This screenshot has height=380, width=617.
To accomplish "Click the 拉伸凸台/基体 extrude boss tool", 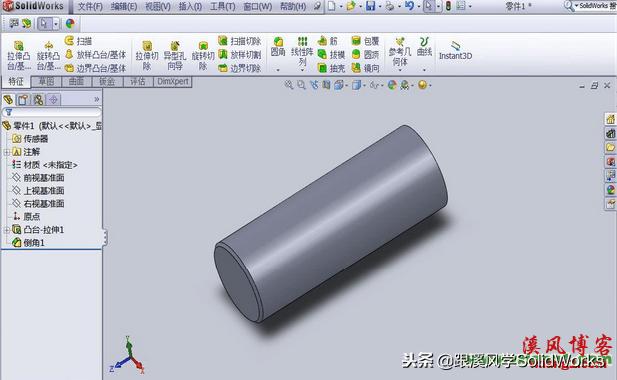I will [x=18, y=55].
